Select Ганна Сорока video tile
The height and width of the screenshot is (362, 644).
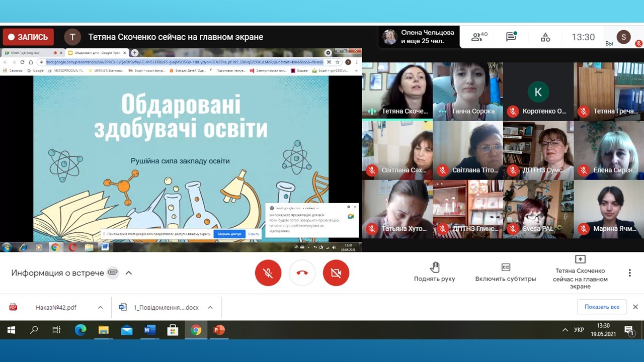point(468,90)
